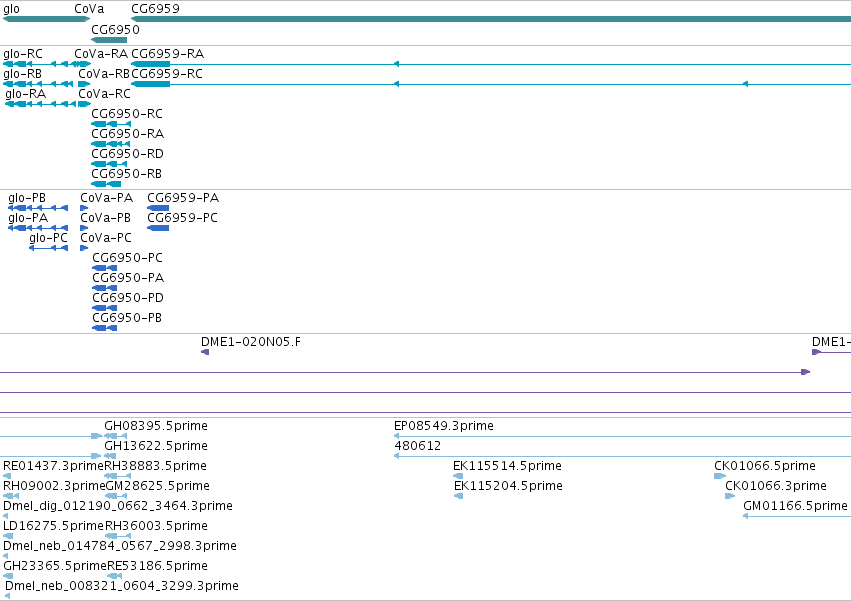Select EK115204.5prime EST
This screenshot has width=851, height=601.
tap(459, 496)
